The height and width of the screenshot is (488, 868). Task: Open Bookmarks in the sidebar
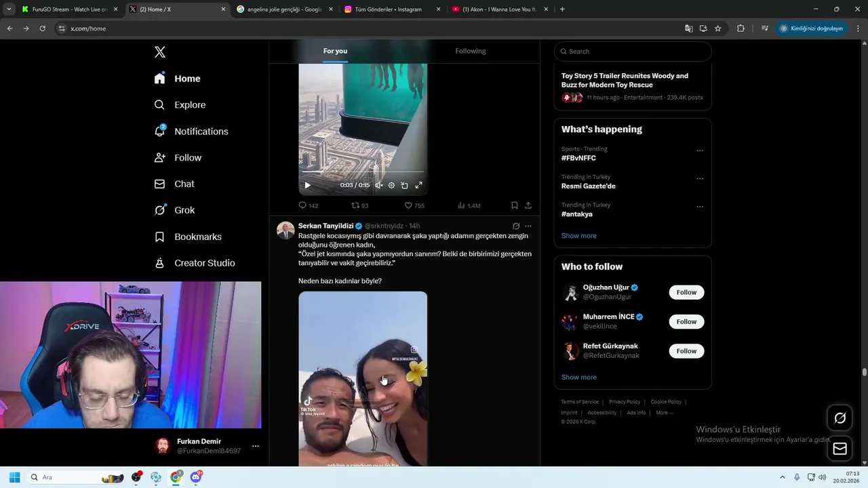pyautogui.click(x=188, y=237)
